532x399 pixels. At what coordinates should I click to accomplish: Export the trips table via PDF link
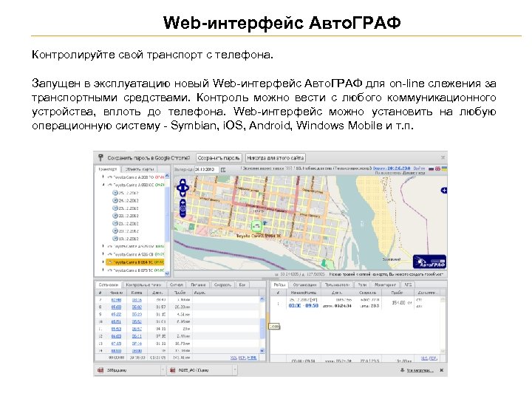coord(433,358)
